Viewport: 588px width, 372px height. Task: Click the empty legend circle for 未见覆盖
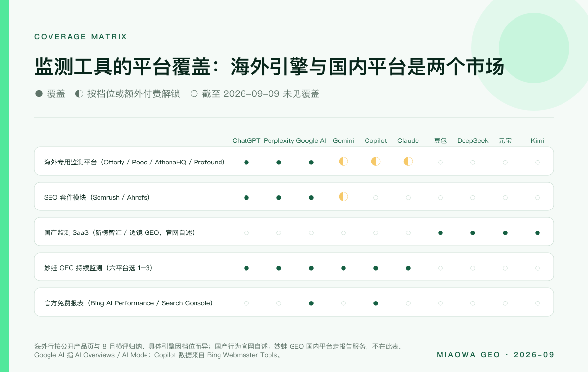pos(194,93)
